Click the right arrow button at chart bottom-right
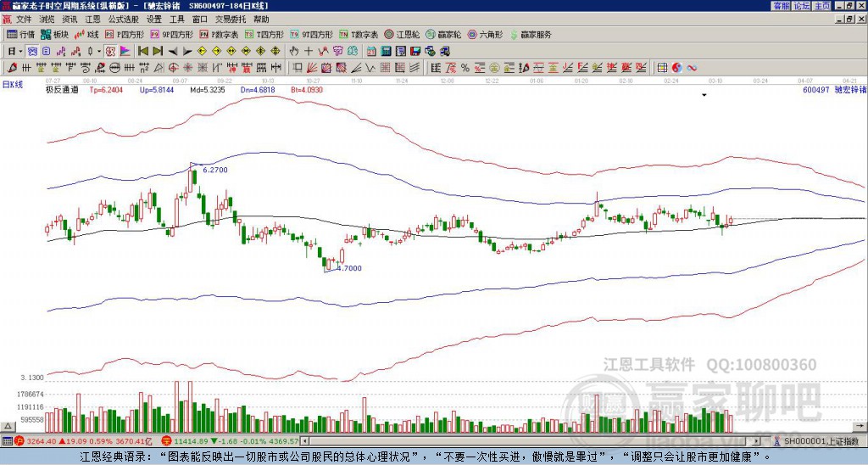868x465 pixels. click(860, 426)
